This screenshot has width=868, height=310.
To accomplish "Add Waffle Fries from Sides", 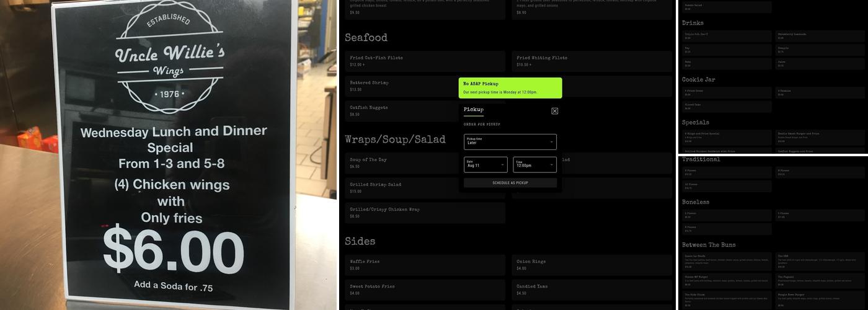I will pyautogui.click(x=425, y=265).
